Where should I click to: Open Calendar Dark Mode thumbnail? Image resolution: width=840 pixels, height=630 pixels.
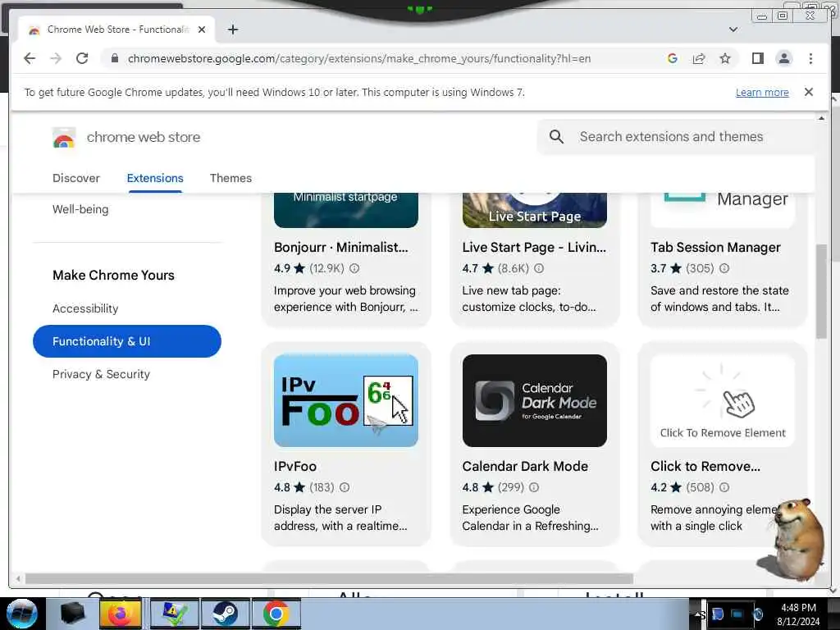point(535,400)
